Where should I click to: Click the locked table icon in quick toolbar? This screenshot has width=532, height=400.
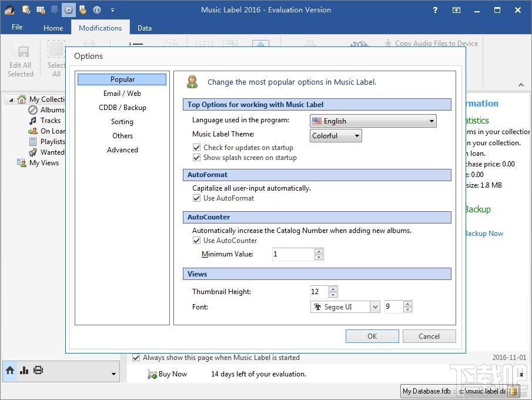click(x=41, y=10)
